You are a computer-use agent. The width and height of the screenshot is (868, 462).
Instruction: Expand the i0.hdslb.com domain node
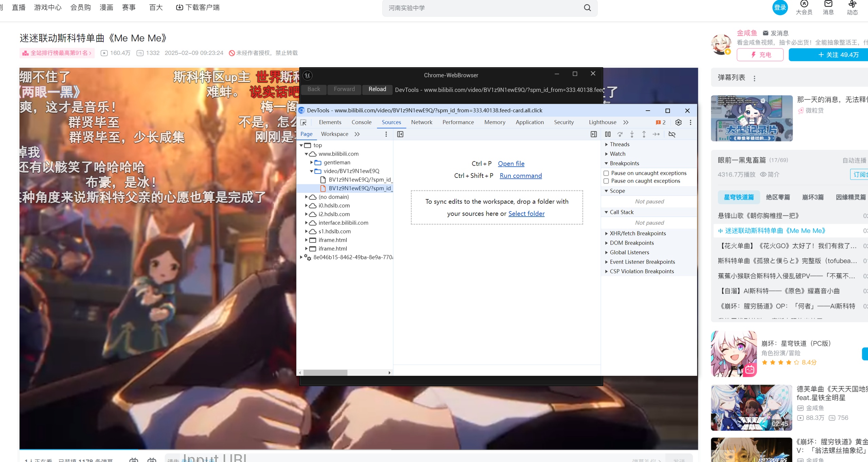[x=306, y=206]
